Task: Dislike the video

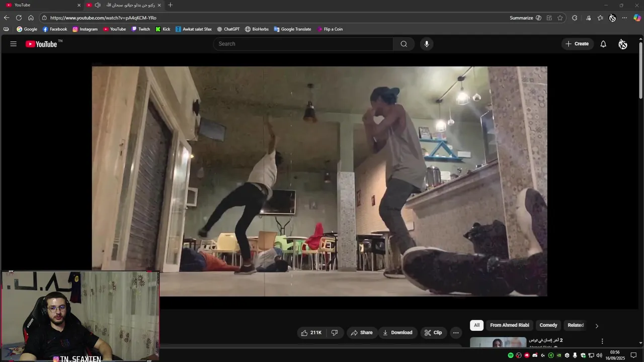Action: click(335, 332)
